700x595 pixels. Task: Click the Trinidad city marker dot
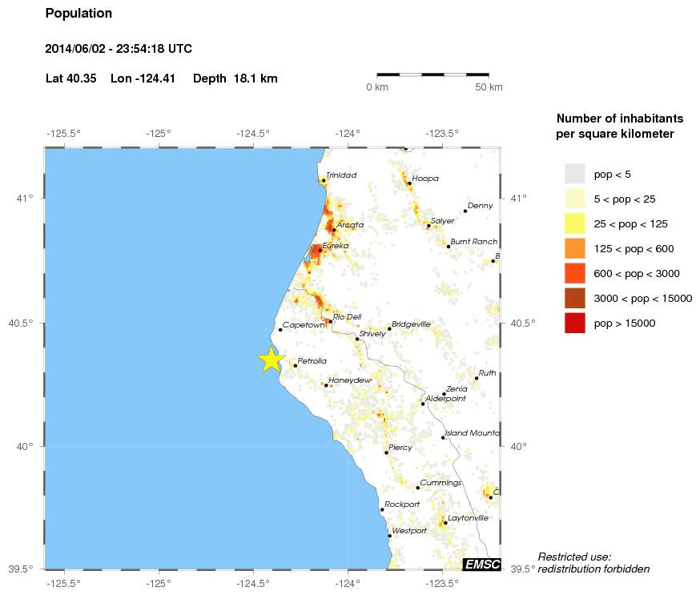coord(324,180)
